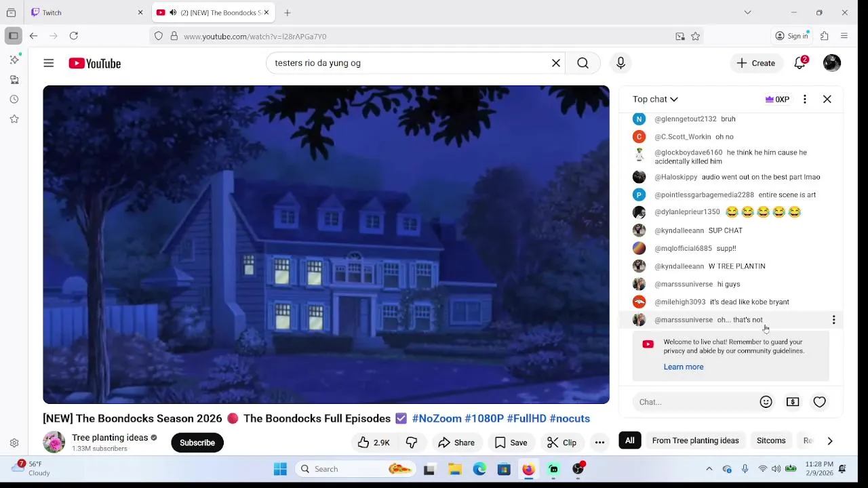Image resolution: width=868 pixels, height=488 pixels.
Task: Open the YouTube guide hamburger menu
Action: (x=49, y=63)
